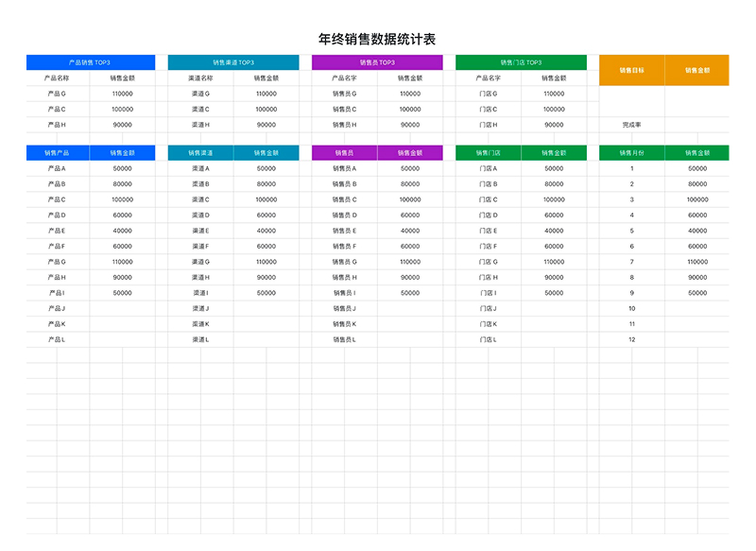
Task: Click month 12 in 销售月份 column
Action: tap(631, 339)
